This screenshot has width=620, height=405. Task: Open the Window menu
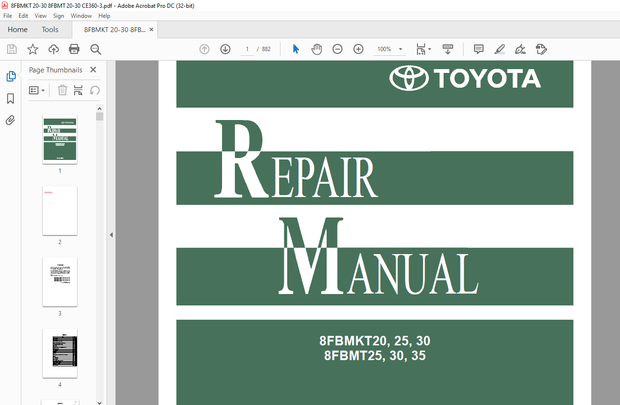(x=81, y=16)
